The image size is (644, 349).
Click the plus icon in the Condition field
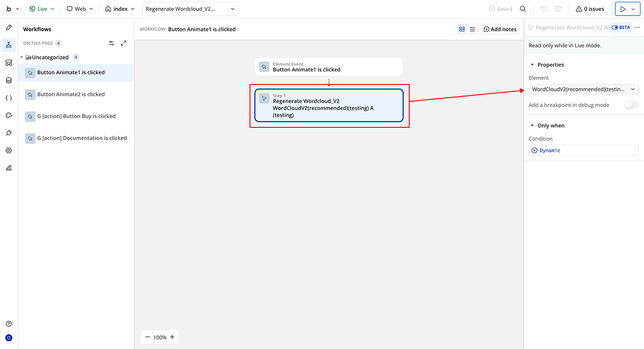[x=534, y=151]
